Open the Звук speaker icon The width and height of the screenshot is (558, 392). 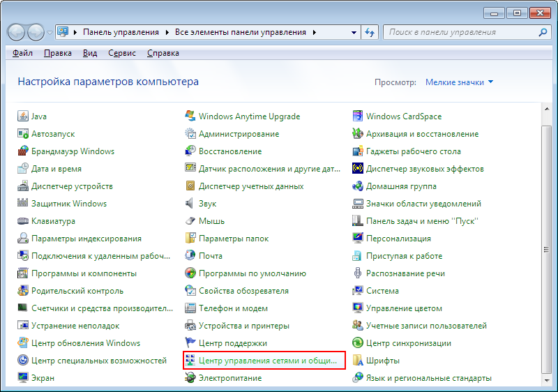[x=190, y=204]
